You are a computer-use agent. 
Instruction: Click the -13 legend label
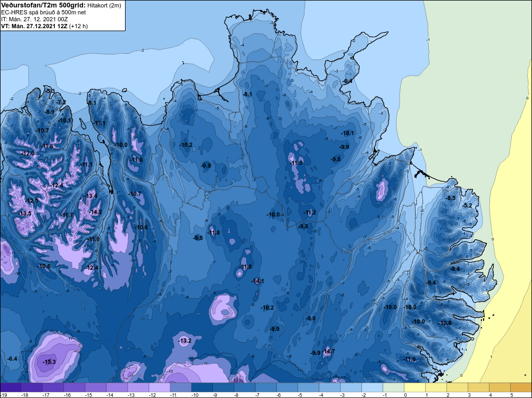(x=131, y=395)
